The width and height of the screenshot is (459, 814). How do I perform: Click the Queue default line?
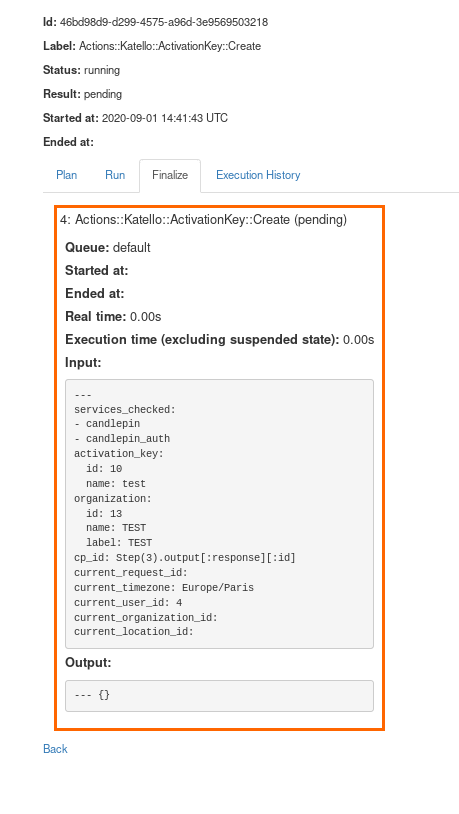(107, 248)
